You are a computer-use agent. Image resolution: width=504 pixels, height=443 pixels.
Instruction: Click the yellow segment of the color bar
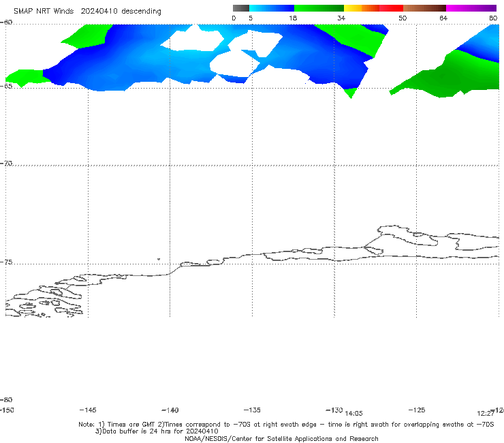tap(353, 8)
